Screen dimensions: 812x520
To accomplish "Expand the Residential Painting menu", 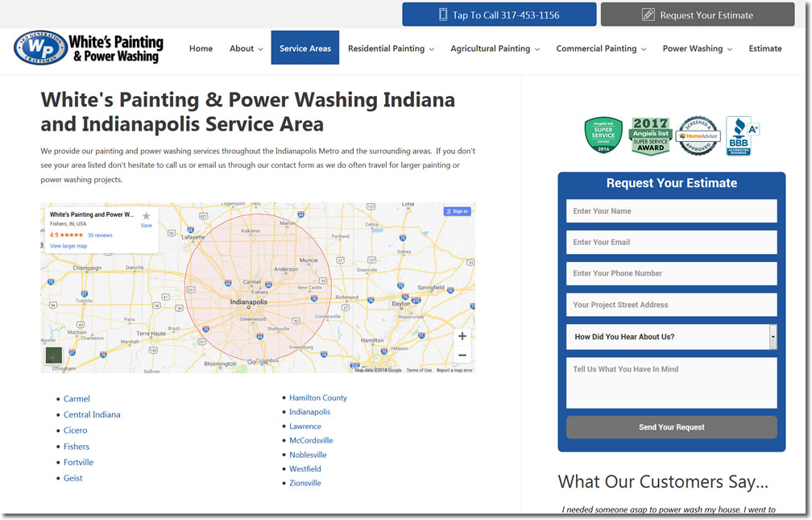I will [x=391, y=48].
